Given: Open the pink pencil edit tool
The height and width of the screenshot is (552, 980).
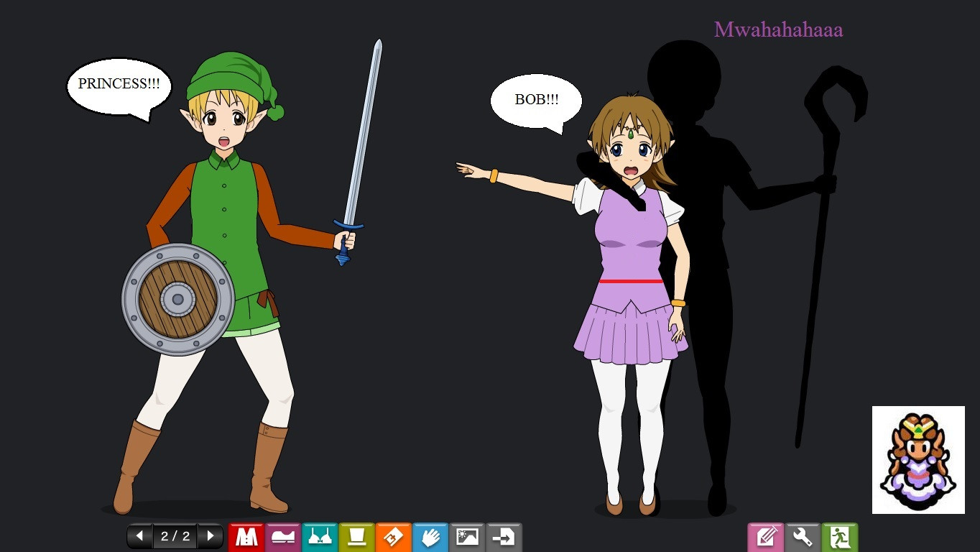Looking at the screenshot, I should point(766,537).
